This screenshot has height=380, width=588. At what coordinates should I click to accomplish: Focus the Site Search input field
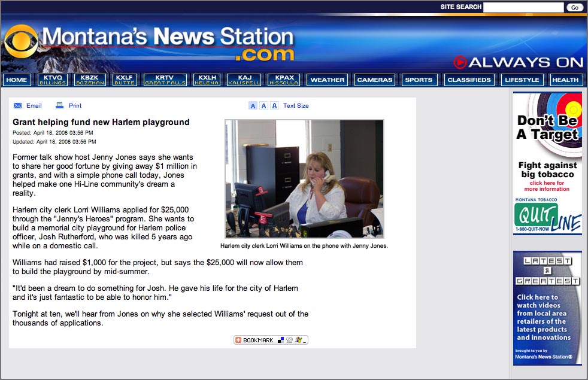523,7
